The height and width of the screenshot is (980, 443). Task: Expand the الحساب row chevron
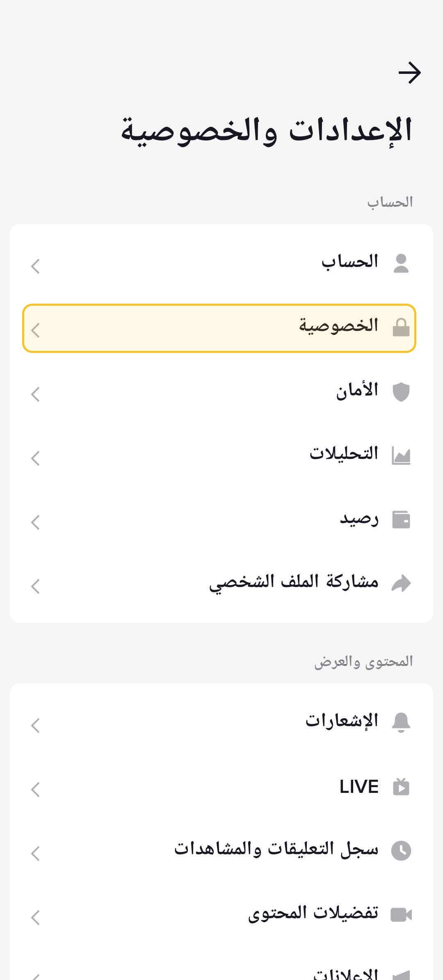[36, 266]
